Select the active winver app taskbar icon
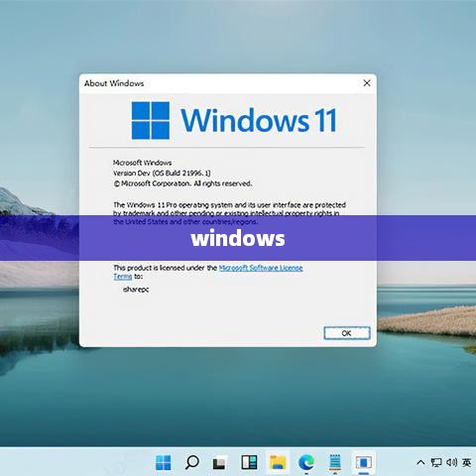 [363, 462]
